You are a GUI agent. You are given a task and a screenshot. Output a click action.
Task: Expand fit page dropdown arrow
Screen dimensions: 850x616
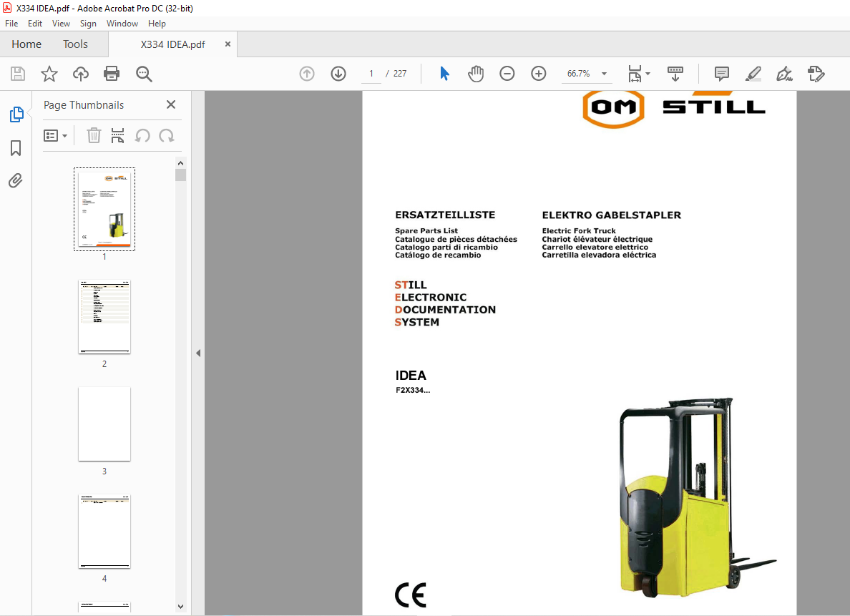click(648, 74)
